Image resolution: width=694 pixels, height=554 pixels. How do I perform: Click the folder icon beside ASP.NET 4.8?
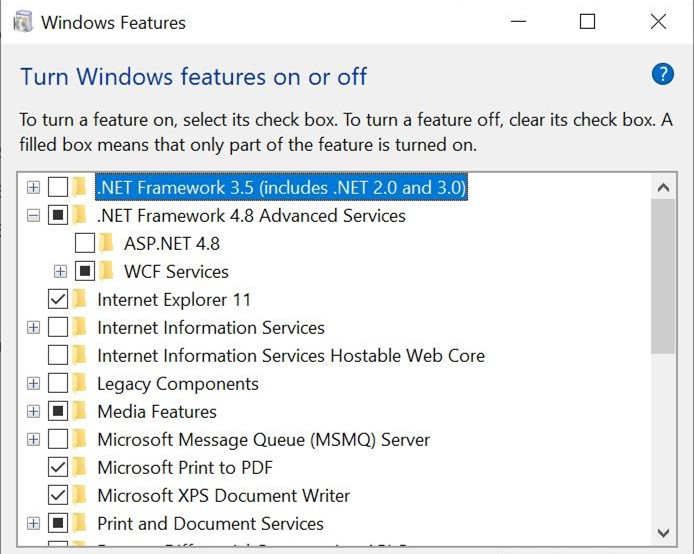click(107, 243)
